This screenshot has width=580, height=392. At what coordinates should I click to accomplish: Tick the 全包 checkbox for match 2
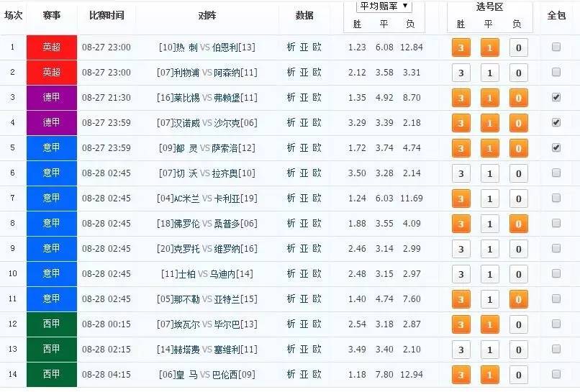(556, 72)
